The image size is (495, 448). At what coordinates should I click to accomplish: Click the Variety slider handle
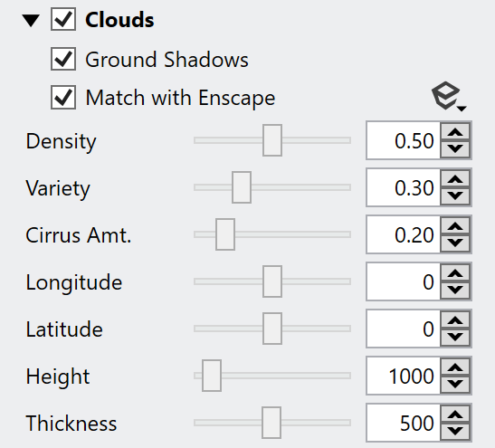click(242, 187)
